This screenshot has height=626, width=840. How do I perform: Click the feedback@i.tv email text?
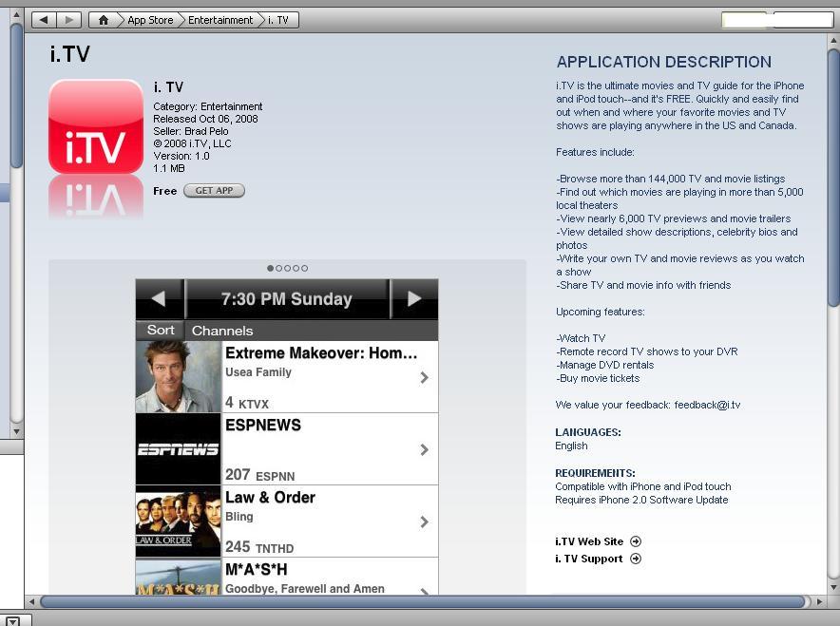707,405
